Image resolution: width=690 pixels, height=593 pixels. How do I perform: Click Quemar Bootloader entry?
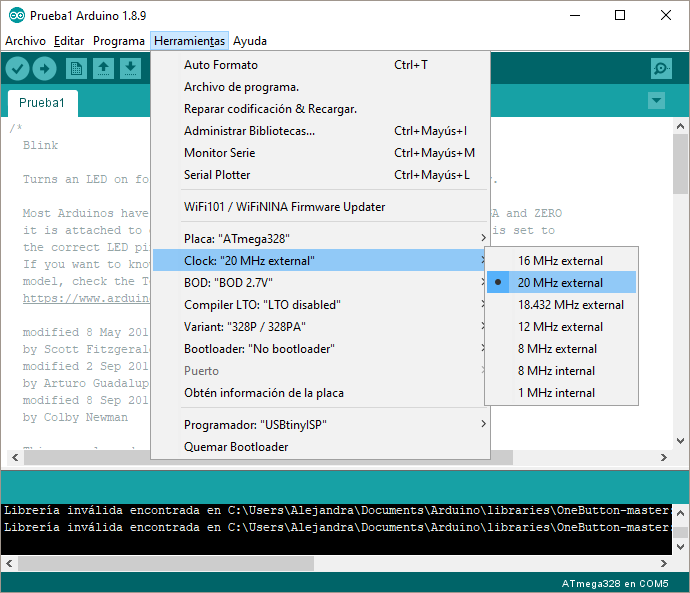click(320, 447)
